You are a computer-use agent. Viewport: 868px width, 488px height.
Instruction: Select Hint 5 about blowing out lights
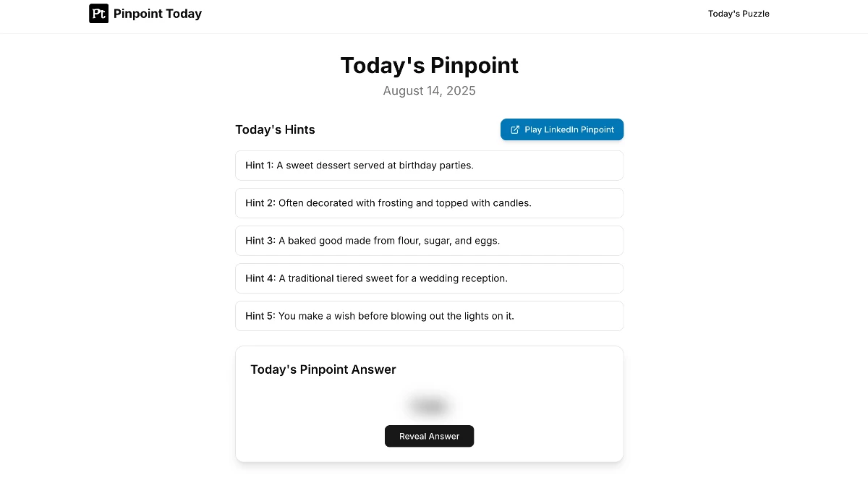(x=429, y=315)
